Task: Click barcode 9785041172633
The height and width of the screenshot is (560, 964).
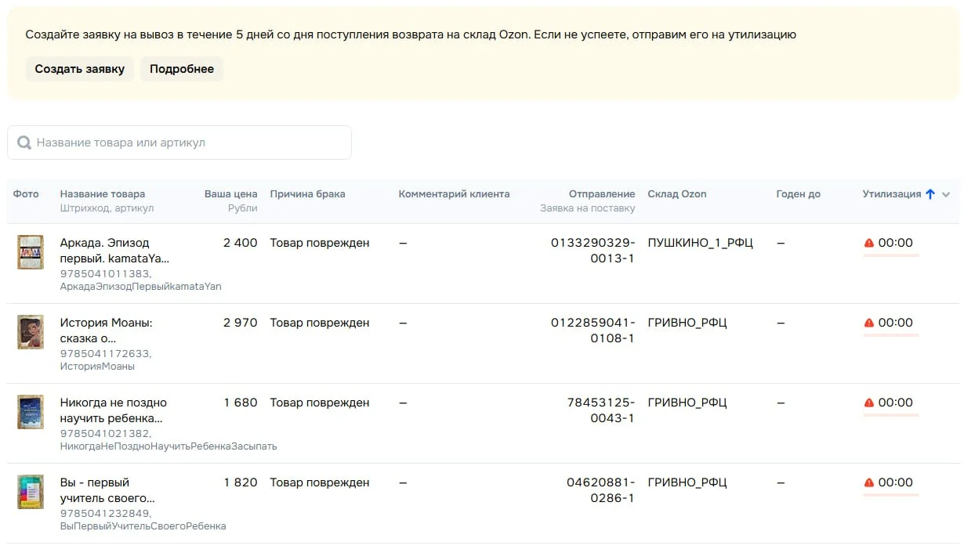Action: pyautogui.click(x=106, y=353)
